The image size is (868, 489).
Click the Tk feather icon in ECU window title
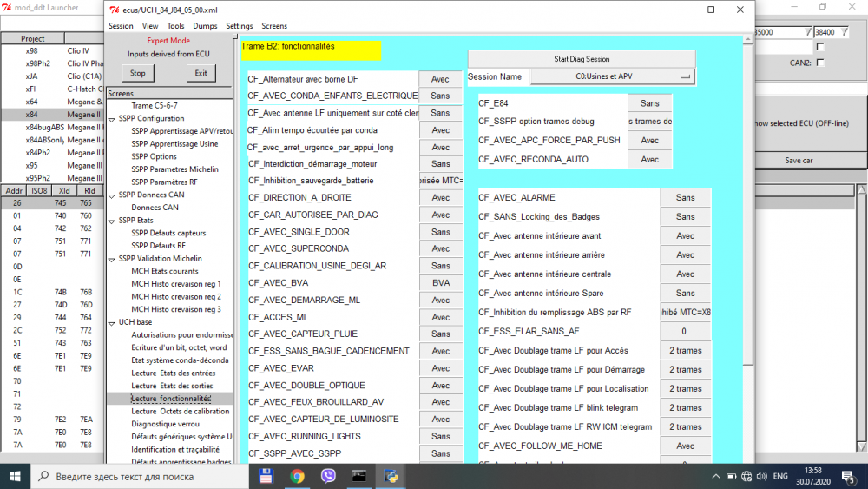114,10
